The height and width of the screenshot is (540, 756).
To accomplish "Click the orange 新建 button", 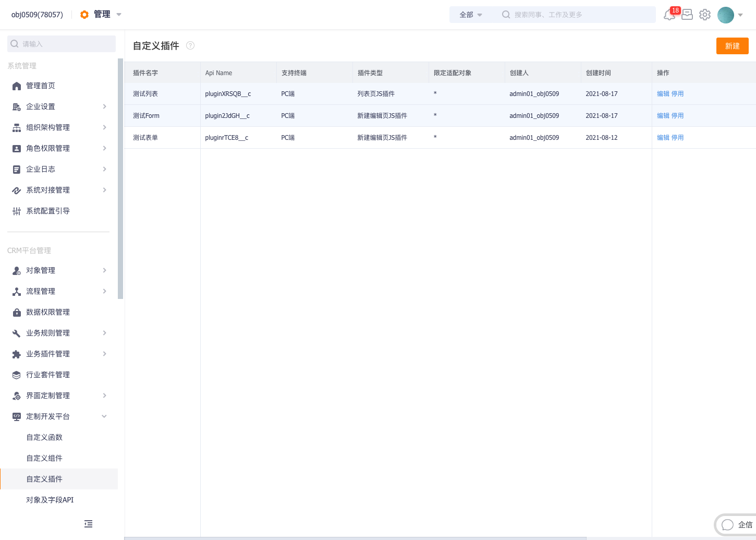I will [x=733, y=46].
